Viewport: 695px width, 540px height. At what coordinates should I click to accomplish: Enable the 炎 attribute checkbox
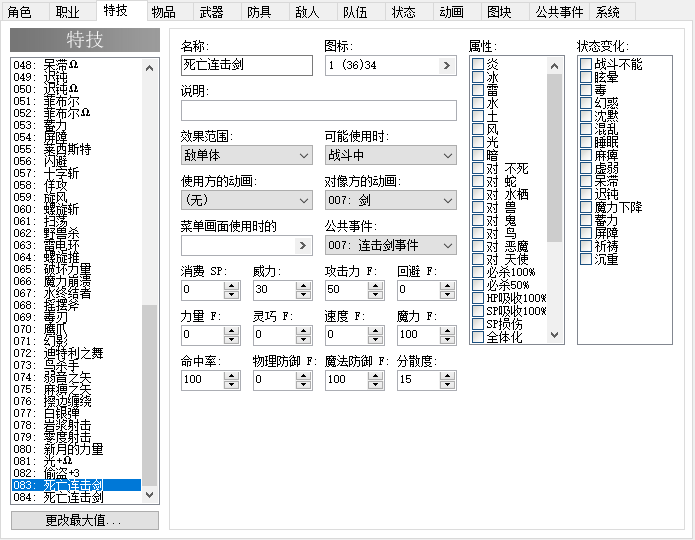click(478, 64)
